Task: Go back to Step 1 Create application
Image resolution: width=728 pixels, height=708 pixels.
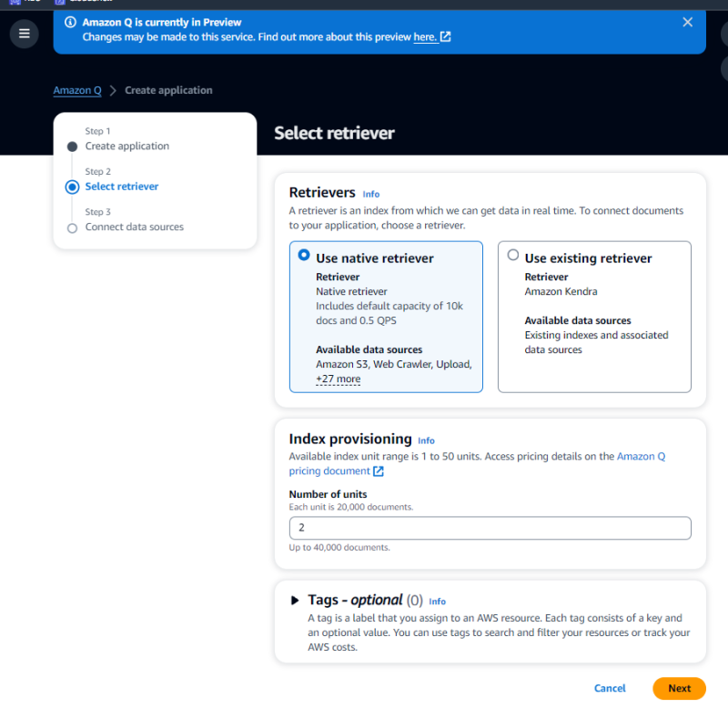Action: coord(127,146)
